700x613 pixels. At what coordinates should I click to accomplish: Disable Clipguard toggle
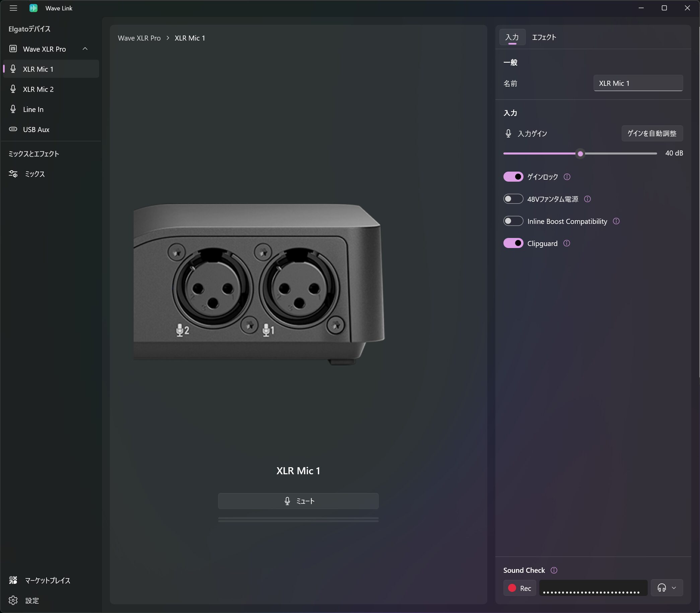click(513, 243)
